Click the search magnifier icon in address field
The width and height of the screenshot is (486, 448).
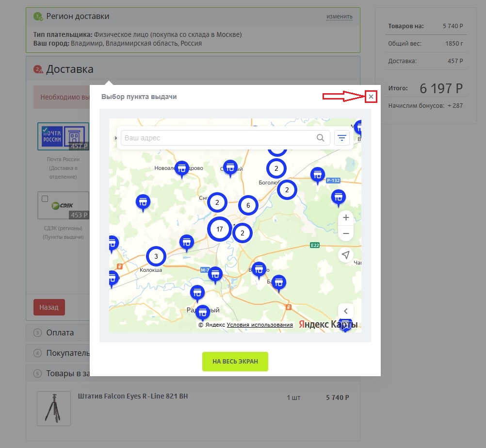pos(320,138)
